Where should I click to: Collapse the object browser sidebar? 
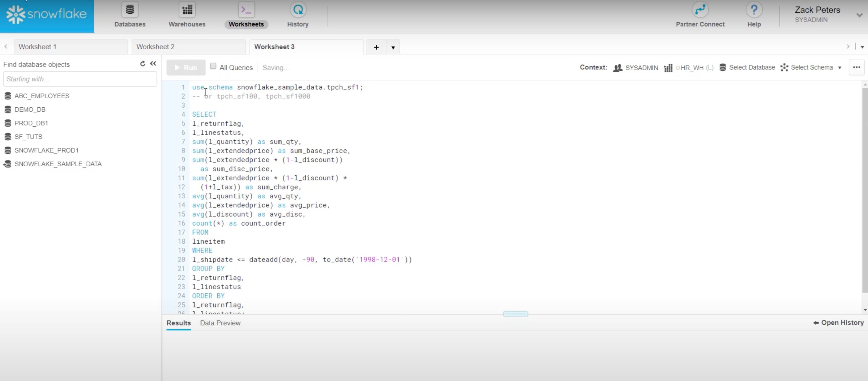click(x=153, y=64)
